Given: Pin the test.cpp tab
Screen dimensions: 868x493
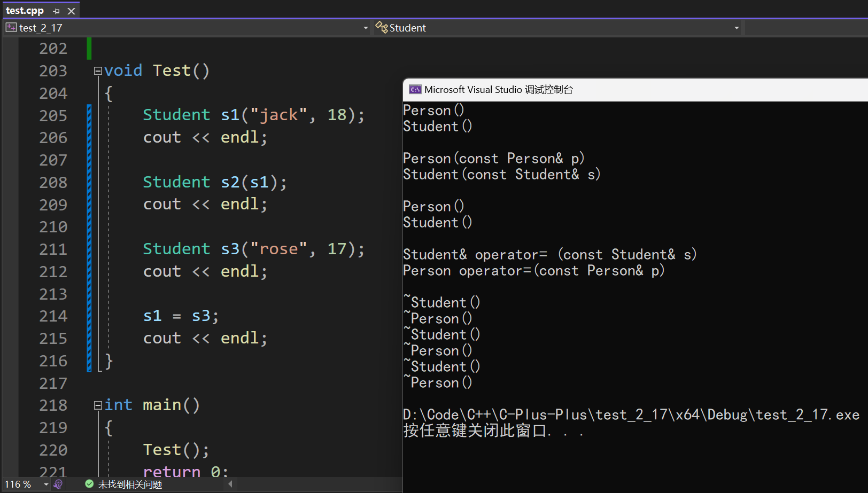Looking at the screenshot, I should coord(57,11).
